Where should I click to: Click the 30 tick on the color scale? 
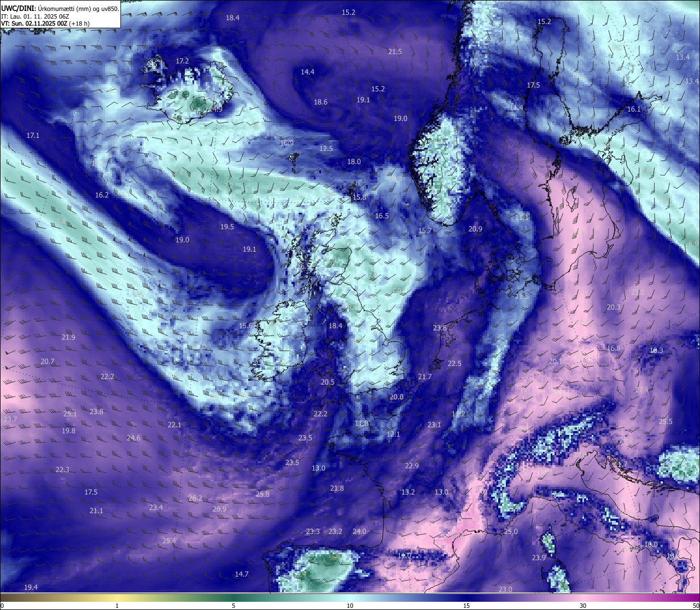click(583, 606)
